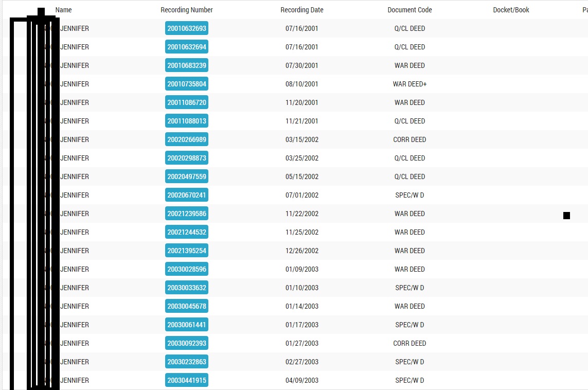Image resolution: width=588 pixels, height=390 pixels.
Task: Sort table by Document Code header
Action: [409, 10]
